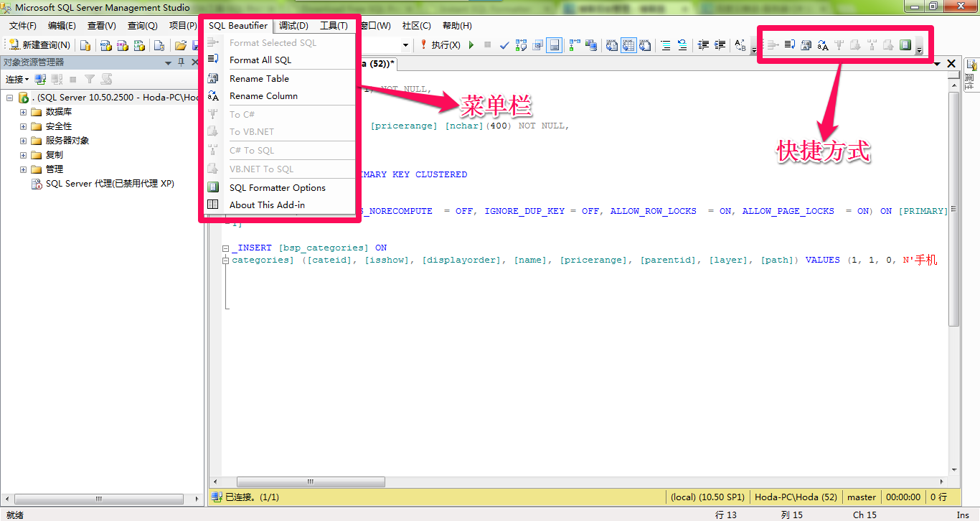
Task: Increase indent of the selected lines
Action: click(720, 45)
